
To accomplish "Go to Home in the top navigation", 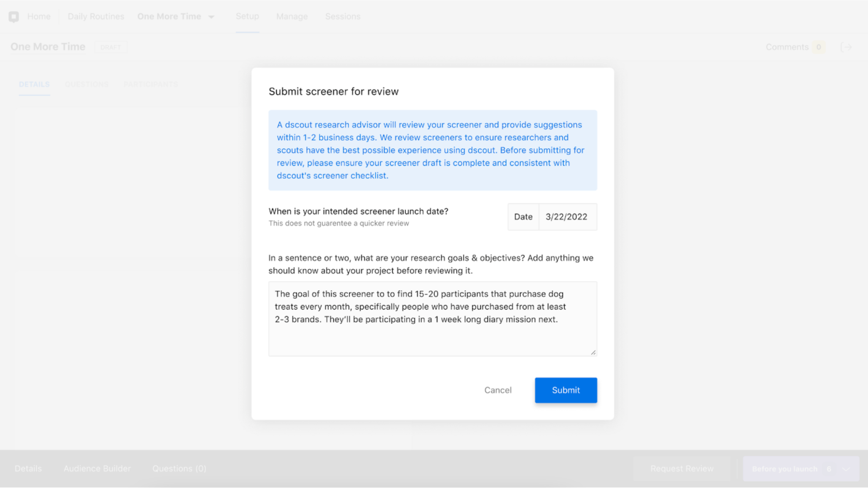I will click(39, 16).
